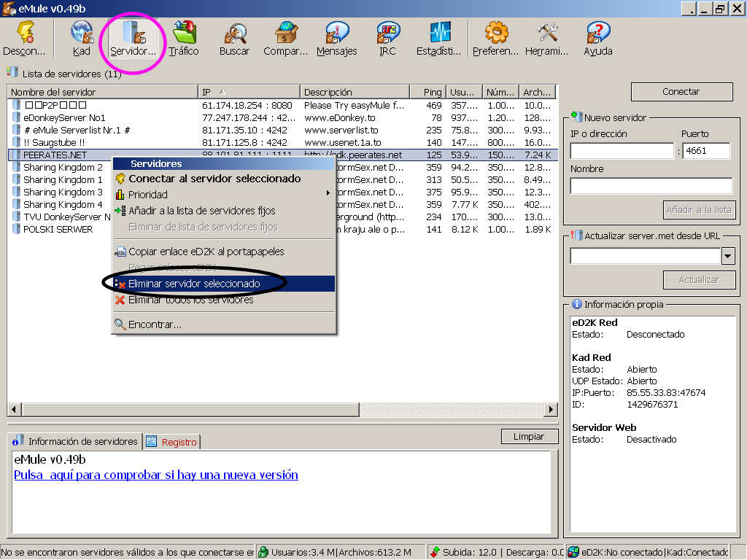Open the Mensajes toolbar icon

tap(336, 38)
